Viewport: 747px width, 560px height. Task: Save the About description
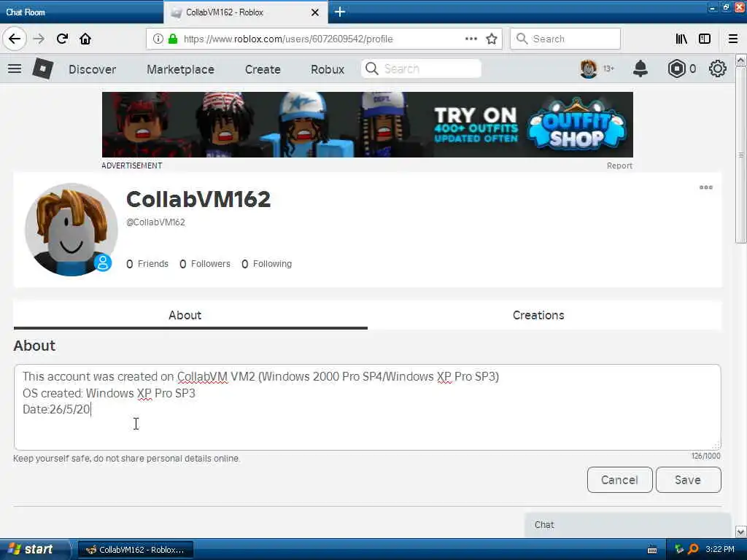pos(688,480)
